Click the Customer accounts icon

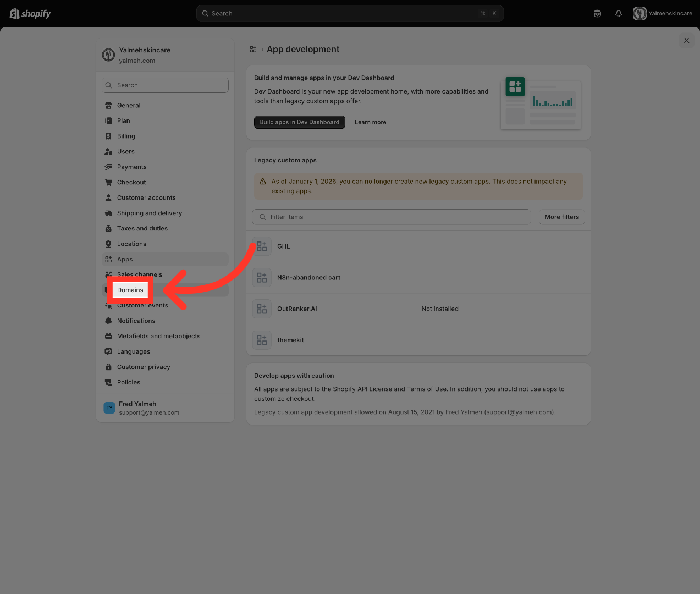coord(108,197)
